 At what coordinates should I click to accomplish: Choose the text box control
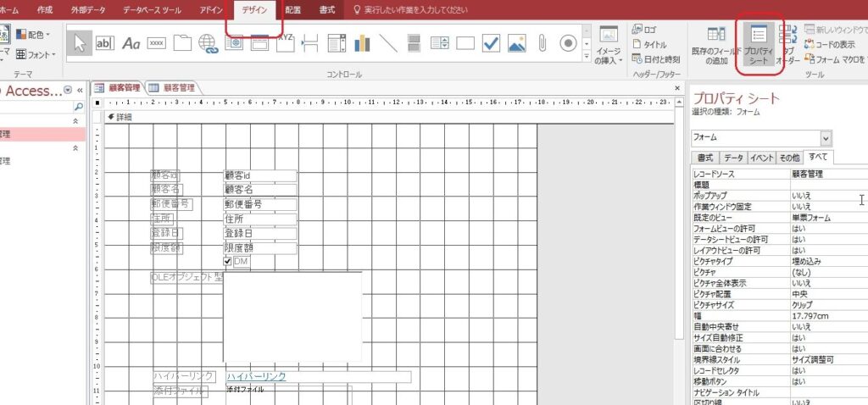pyautogui.click(x=105, y=42)
